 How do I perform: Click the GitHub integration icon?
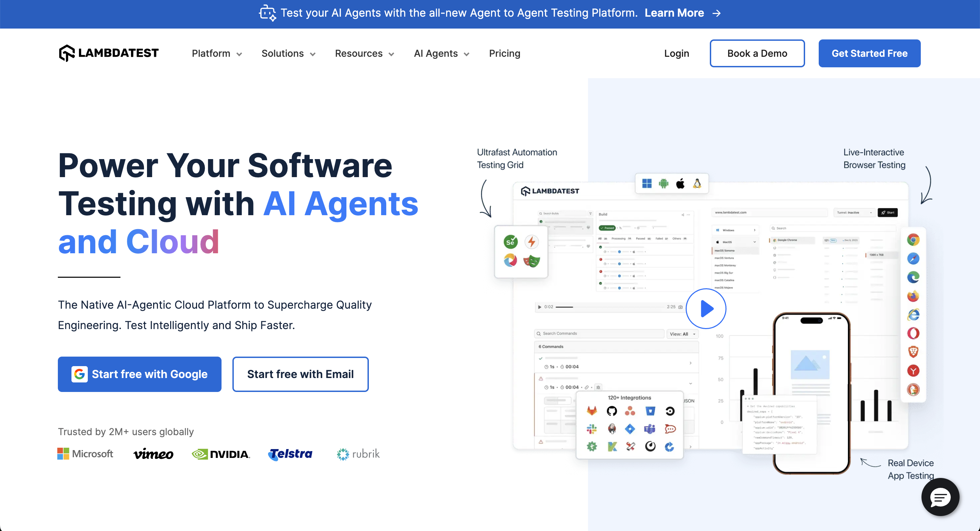pyautogui.click(x=612, y=411)
